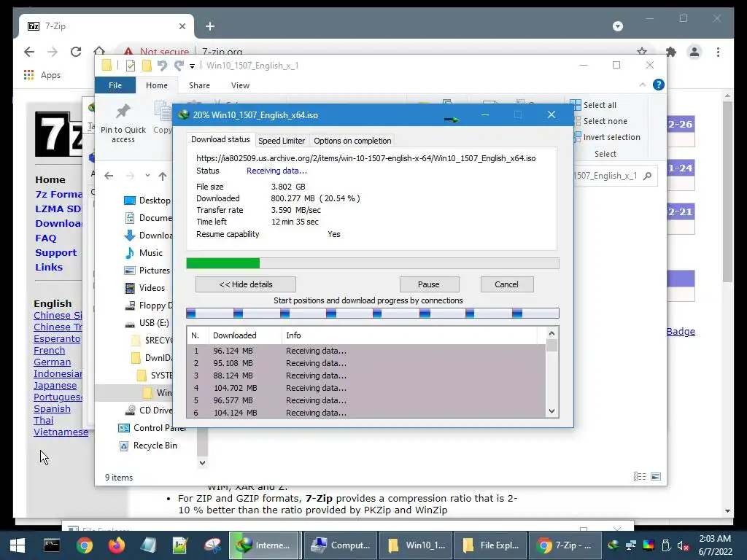This screenshot has height=560, width=747.
Task: Open the View ribbon tab
Action: tap(240, 85)
